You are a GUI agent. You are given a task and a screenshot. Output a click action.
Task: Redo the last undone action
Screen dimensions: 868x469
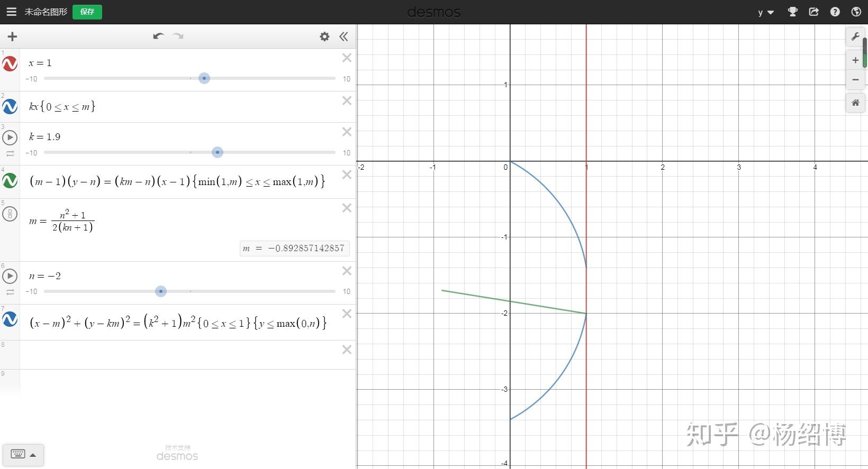click(x=178, y=36)
